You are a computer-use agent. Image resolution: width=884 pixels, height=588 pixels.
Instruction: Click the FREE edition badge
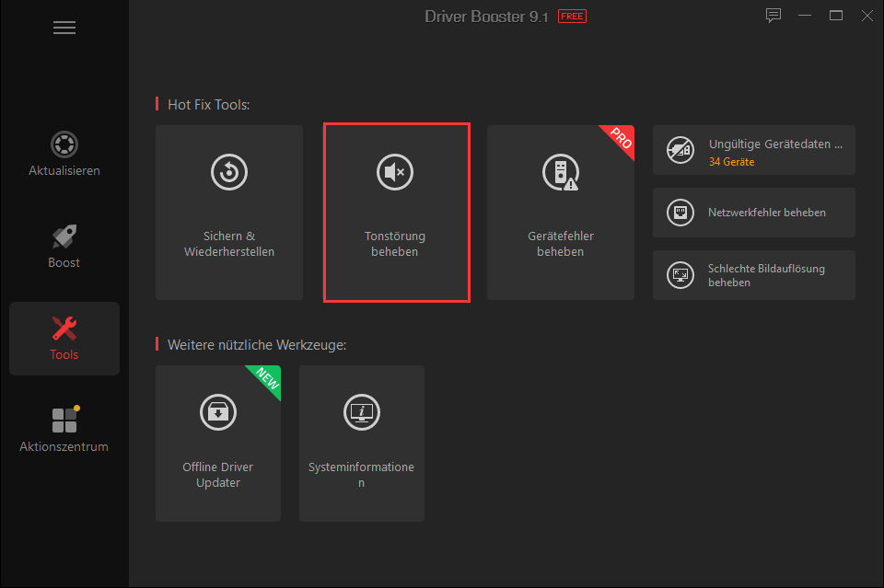tap(572, 17)
